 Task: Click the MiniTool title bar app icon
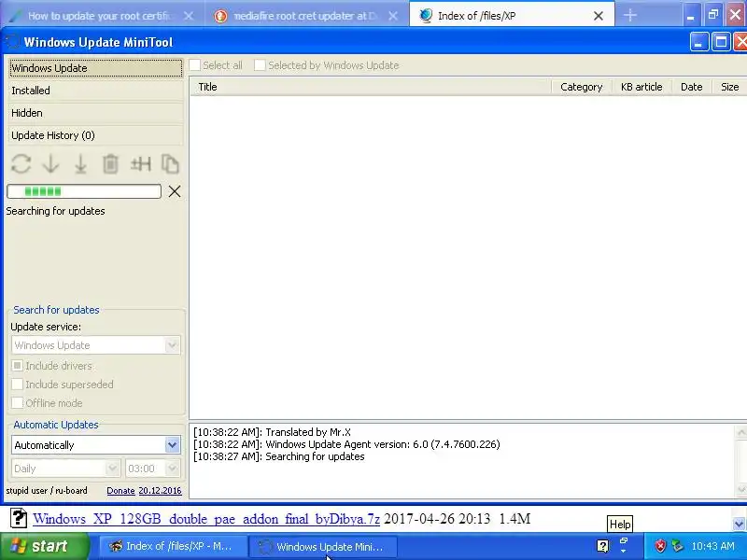(12, 42)
